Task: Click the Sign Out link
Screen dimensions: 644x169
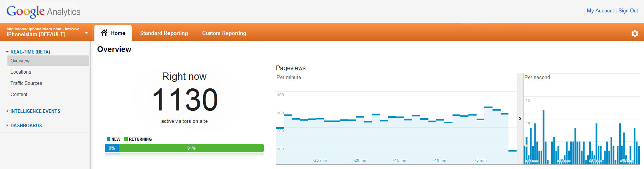Action: click(x=628, y=11)
